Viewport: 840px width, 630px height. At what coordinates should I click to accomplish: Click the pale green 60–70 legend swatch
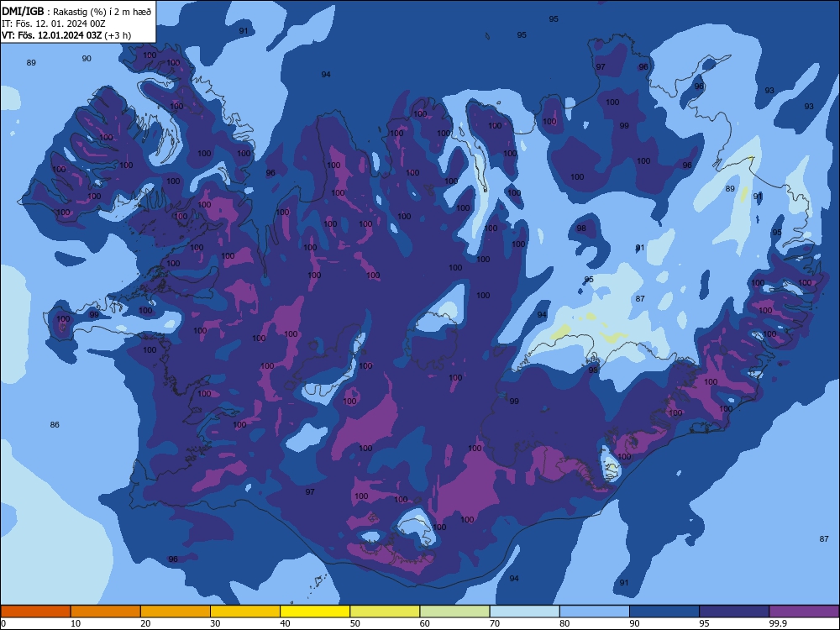tap(454, 612)
